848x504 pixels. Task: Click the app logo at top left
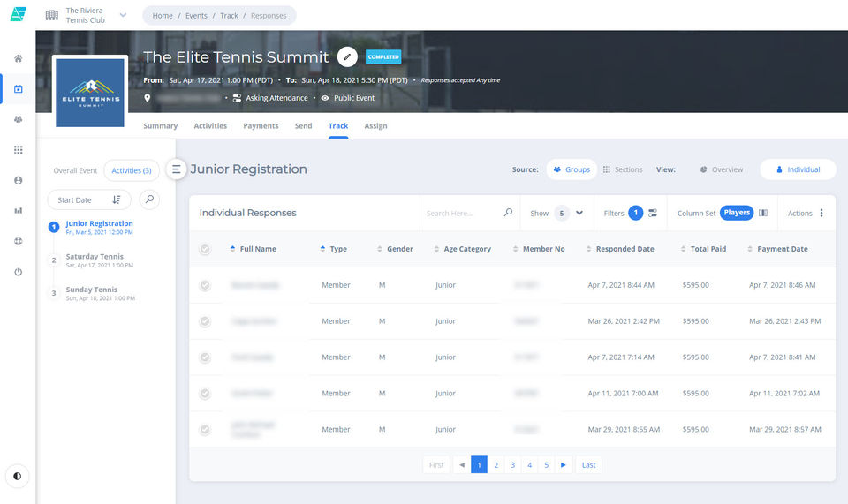click(19, 14)
